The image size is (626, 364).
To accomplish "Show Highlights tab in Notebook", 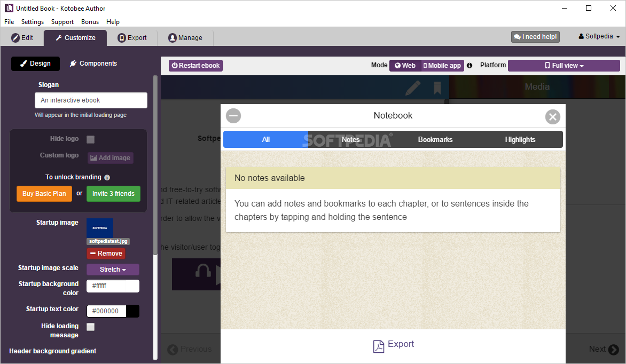I will 520,139.
